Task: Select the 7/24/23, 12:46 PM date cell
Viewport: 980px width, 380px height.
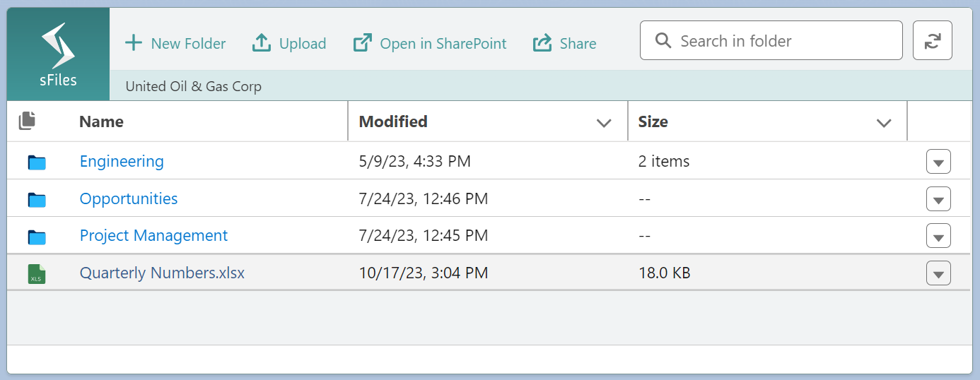Action: [x=424, y=198]
